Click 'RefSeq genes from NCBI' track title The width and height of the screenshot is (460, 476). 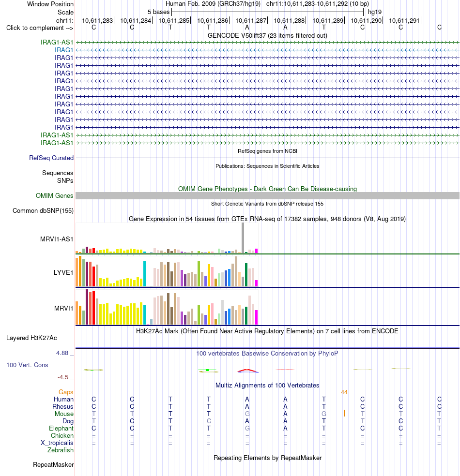click(267, 151)
